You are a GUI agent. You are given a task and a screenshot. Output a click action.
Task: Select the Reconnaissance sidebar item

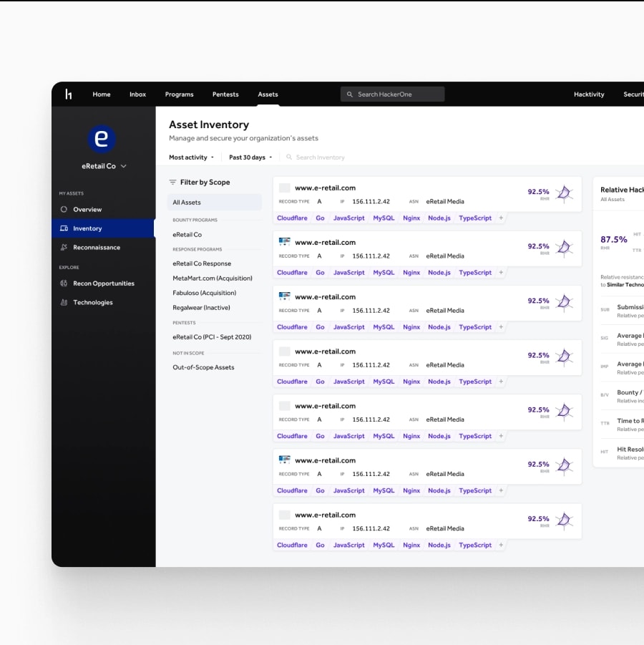pyautogui.click(x=103, y=247)
